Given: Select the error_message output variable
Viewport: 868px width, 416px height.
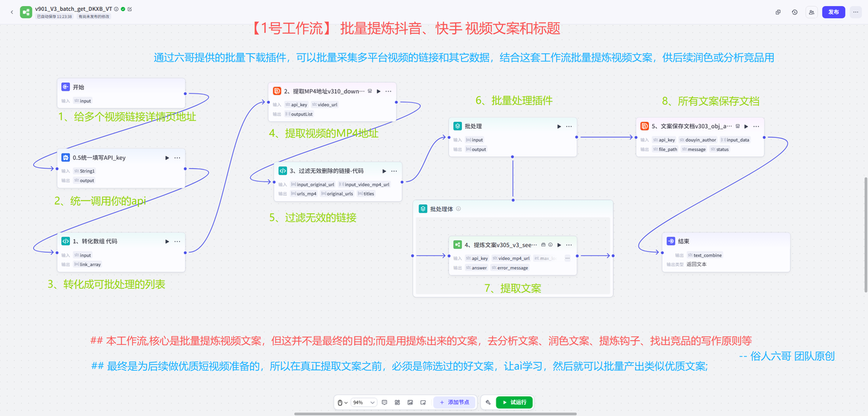Looking at the screenshot, I should (510, 268).
